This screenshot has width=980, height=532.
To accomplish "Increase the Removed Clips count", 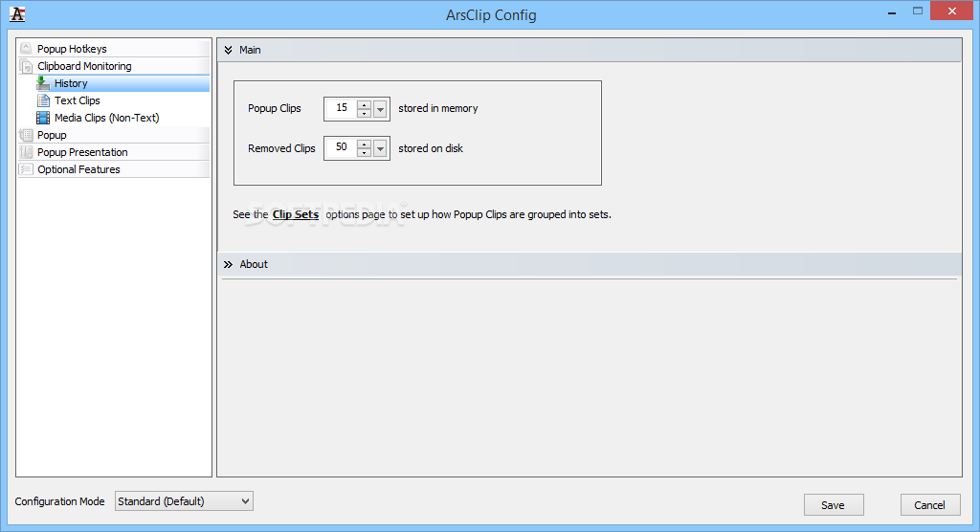I will pyautogui.click(x=365, y=144).
